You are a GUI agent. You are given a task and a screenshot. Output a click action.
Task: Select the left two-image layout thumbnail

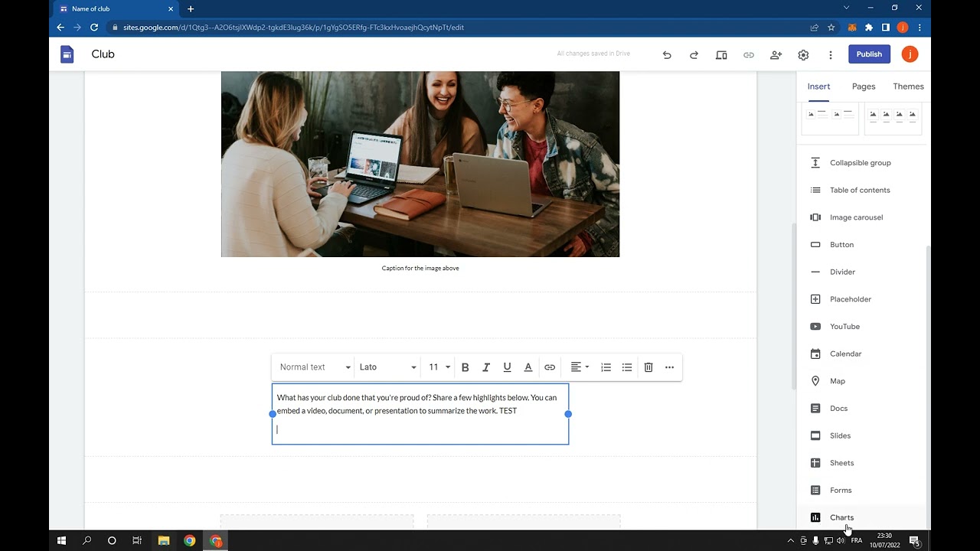point(830,119)
